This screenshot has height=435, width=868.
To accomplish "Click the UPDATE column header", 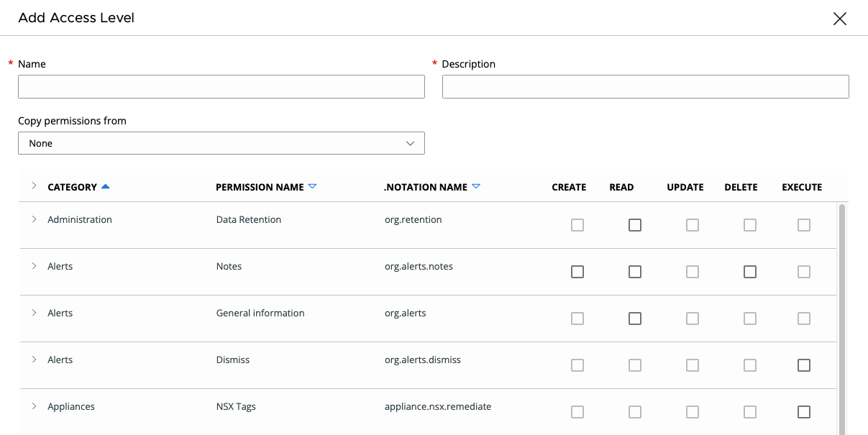I will pyautogui.click(x=685, y=187).
